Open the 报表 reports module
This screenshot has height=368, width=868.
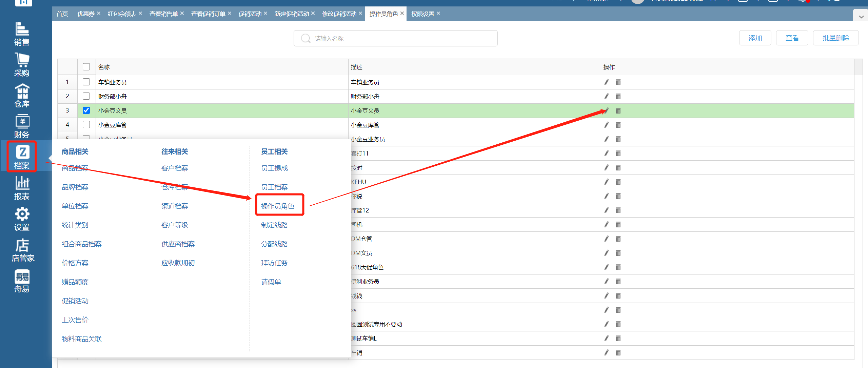(x=22, y=188)
